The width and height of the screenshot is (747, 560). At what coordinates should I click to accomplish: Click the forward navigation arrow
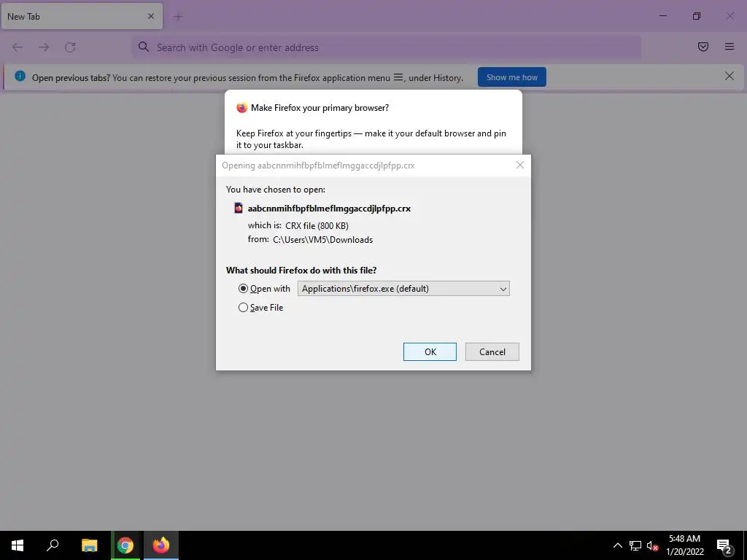pos(44,47)
